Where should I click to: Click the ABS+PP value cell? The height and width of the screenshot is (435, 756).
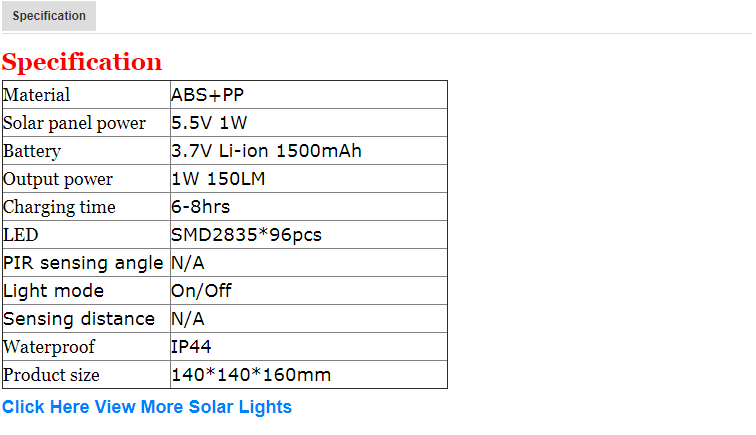pyautogui.click(x=207, y=95)
